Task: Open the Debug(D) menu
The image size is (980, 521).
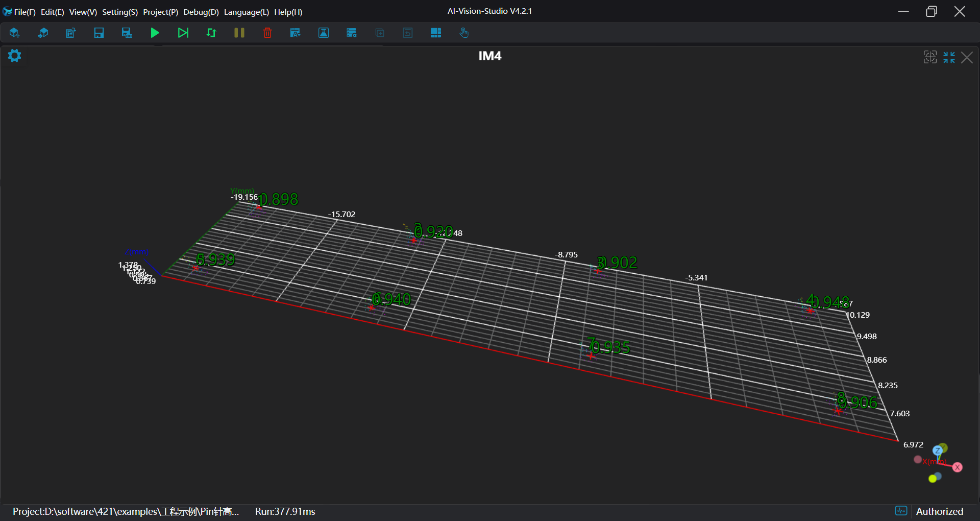Action: coord(201,12)
